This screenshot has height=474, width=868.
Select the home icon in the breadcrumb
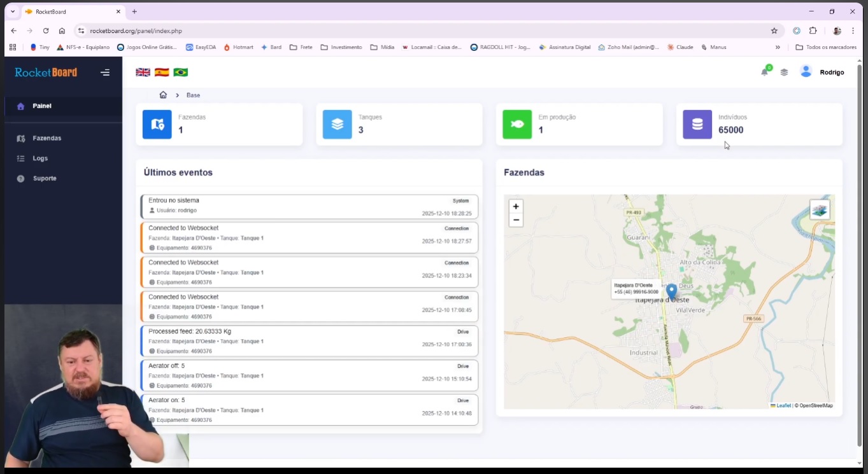[x=163, y=94]
